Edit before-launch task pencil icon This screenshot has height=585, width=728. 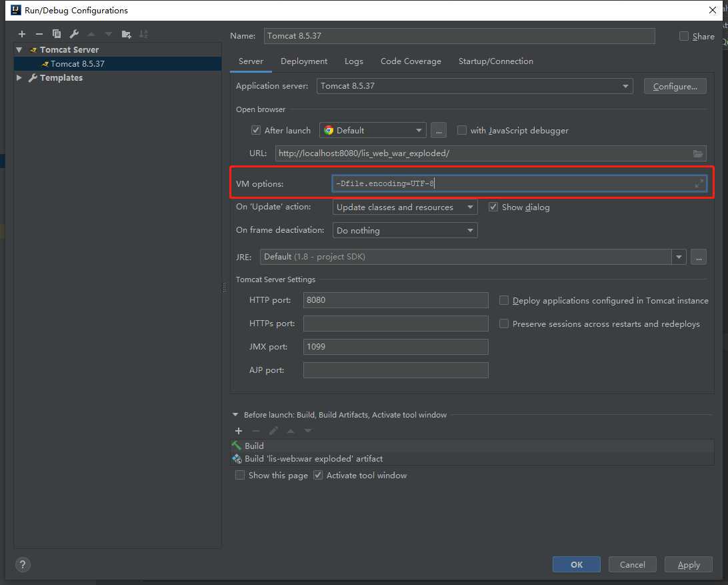coord(273,431)
